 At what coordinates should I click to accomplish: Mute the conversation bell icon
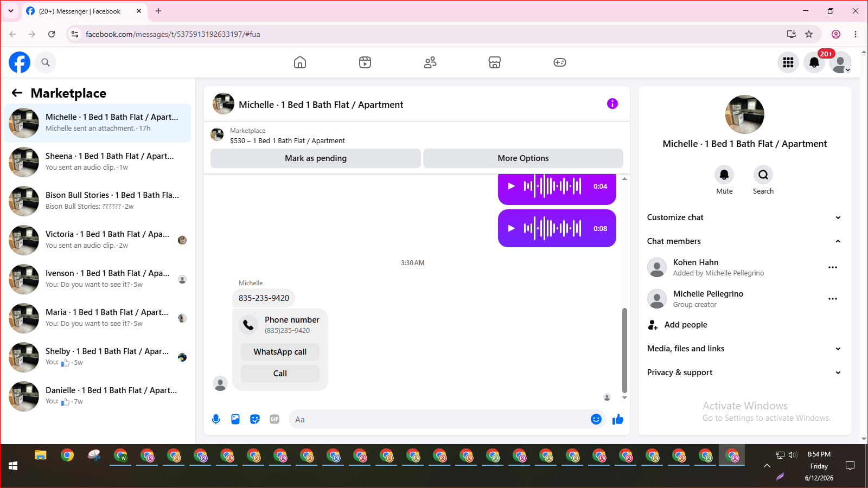click(724, 175)
